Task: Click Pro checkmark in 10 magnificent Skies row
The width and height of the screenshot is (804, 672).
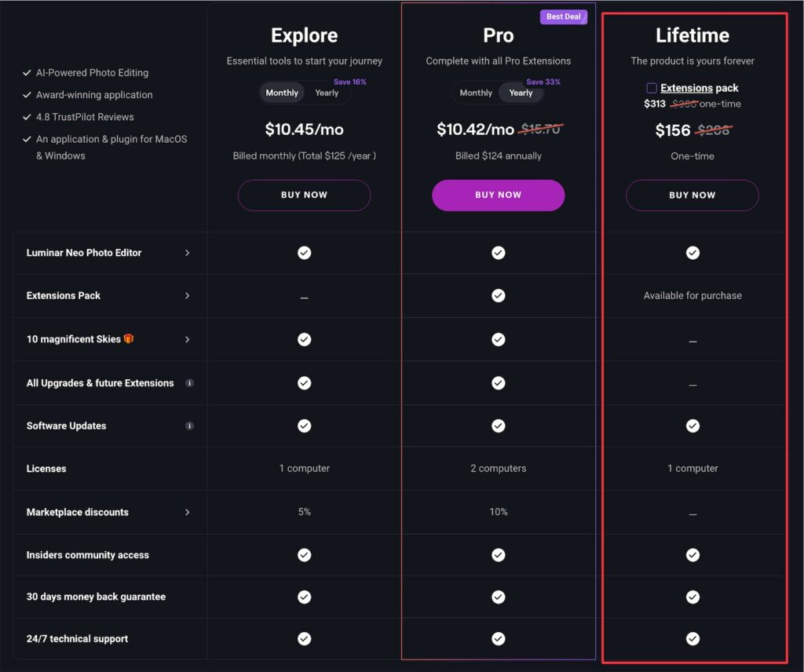Action: (499, 339)
